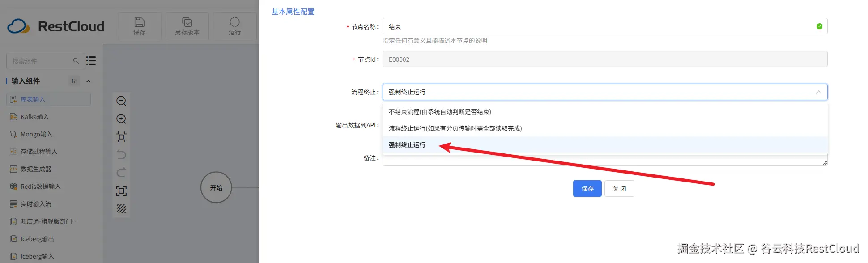
Task: Click the undo icon
Action: click(121, 155)
